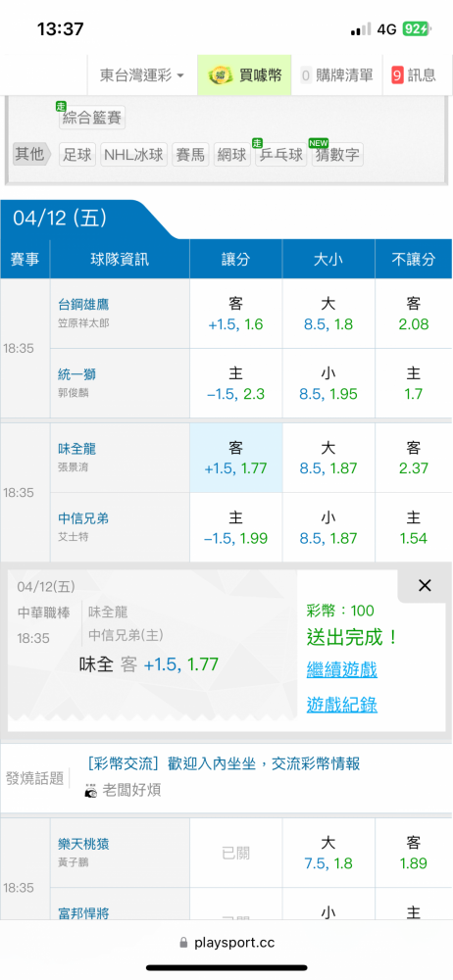
Task: Toggle highlighted 味全龍 客 +1.5, 1.77 cell
Action: [x=236, y=458]
